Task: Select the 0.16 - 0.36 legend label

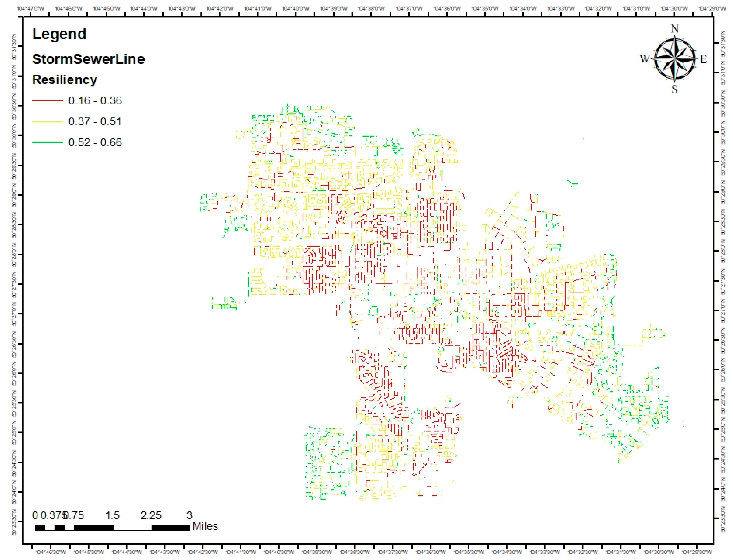Action: (x=95, y=101)
